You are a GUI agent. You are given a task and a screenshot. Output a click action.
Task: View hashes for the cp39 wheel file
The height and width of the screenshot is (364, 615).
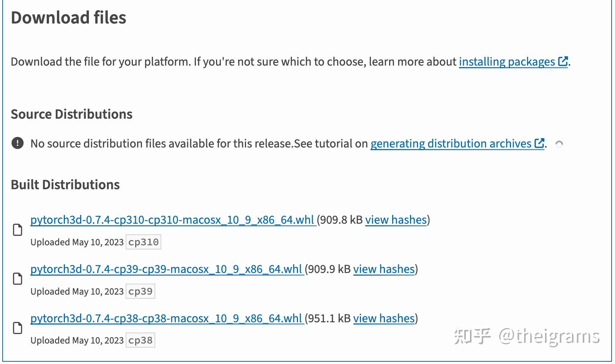point(383,269)
